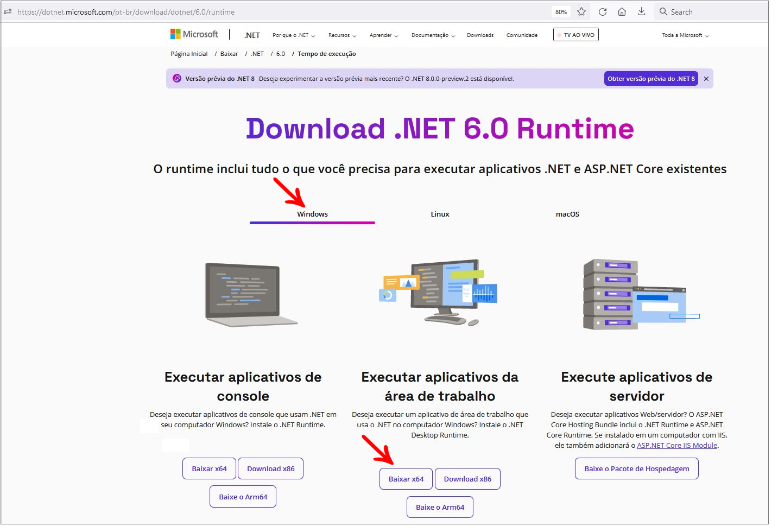
Task: Click the browser Search field
Action: click(x=711, y=12)
